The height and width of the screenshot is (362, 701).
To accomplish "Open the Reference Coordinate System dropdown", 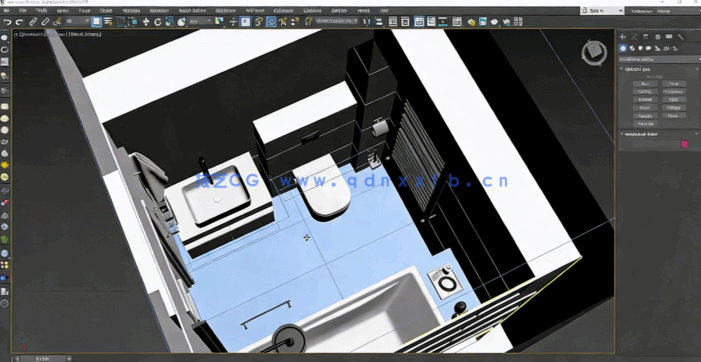I will coord(200,21).
